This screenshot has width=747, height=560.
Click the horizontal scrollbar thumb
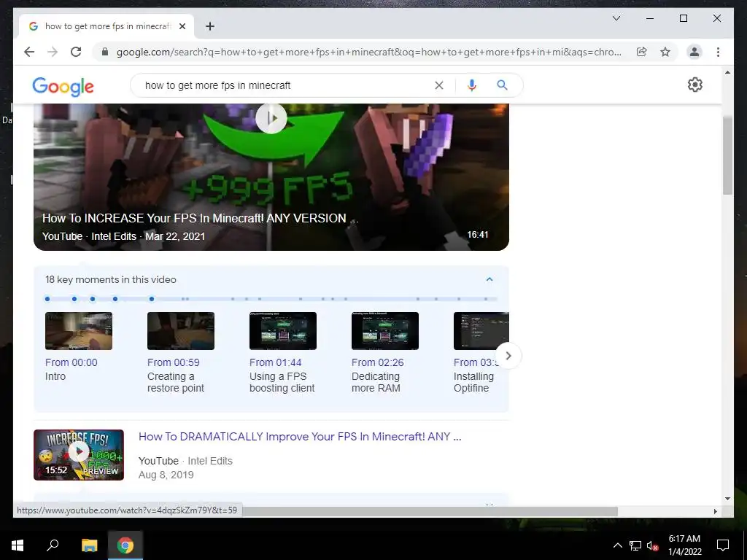click(430, 511)
